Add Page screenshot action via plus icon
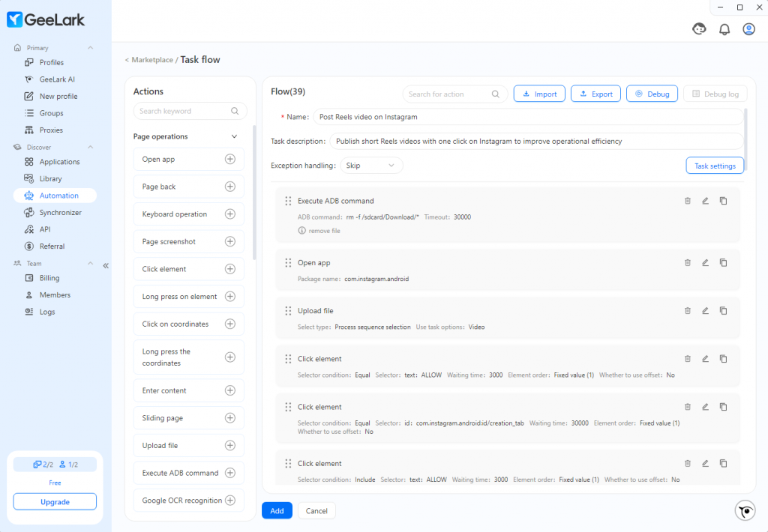Screen dimensions: 768x532 coord(229,241)
